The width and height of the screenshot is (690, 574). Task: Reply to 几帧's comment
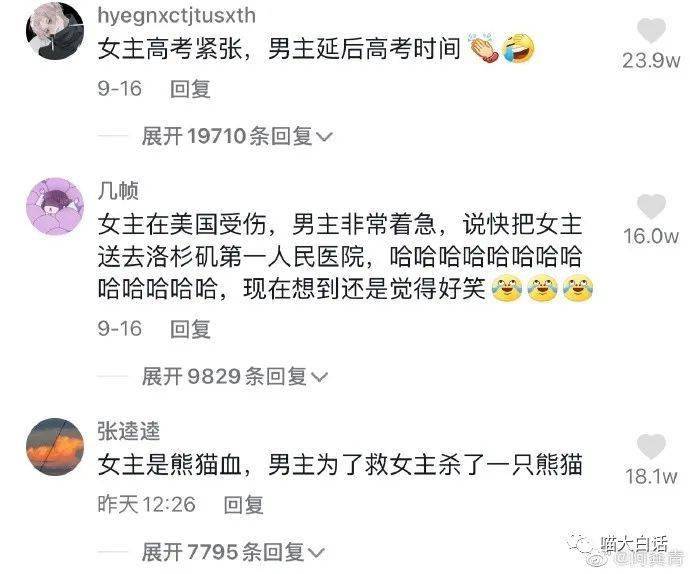pos(190,329)
